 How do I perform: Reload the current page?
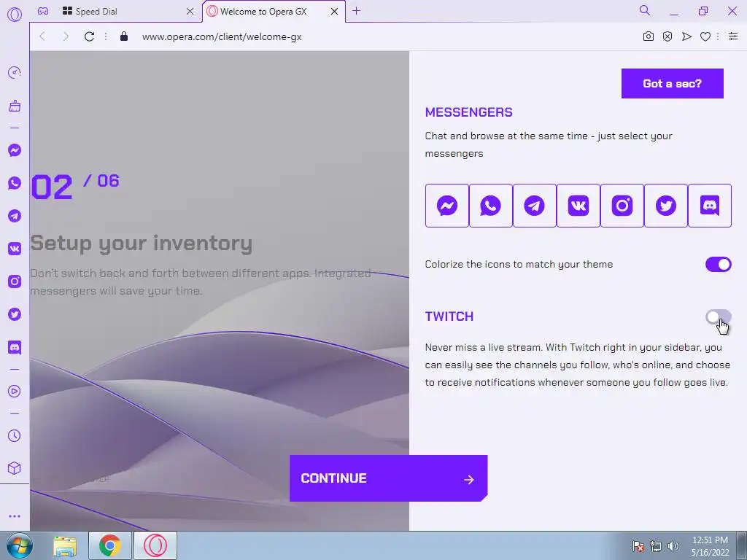coord(89,36)
